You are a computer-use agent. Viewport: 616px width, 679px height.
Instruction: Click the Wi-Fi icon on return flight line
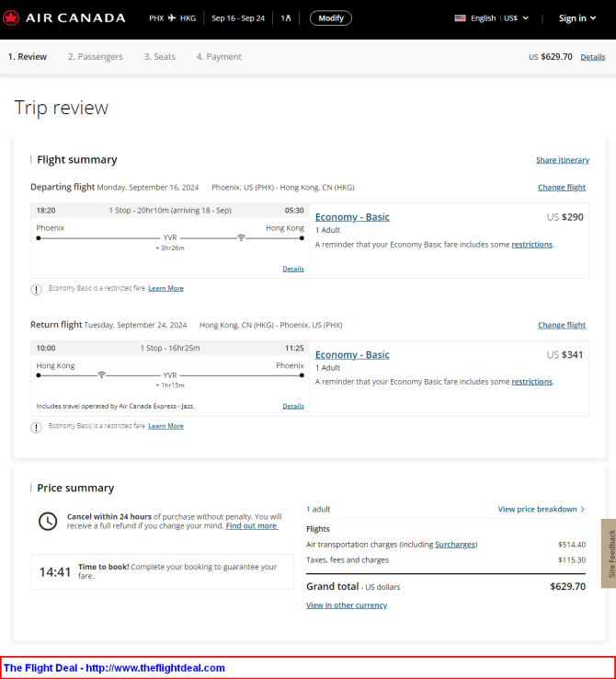tap(101, 374)
